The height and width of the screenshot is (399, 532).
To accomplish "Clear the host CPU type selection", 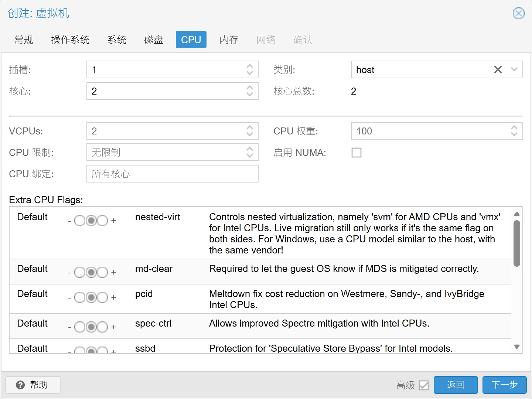I will coord(498,69).
